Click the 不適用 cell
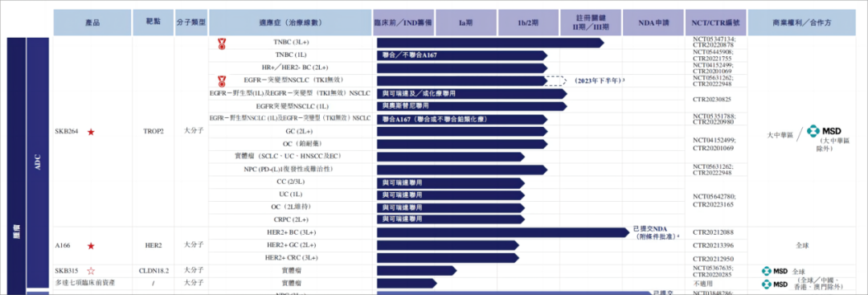This screenshot has width=868, height=295. [x=703, y=284]
